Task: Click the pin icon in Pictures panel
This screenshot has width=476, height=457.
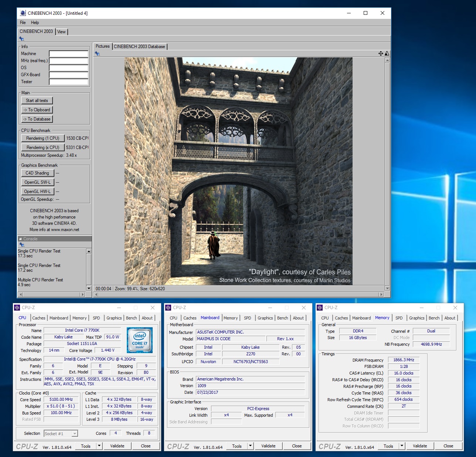Action: click(97, 54)
